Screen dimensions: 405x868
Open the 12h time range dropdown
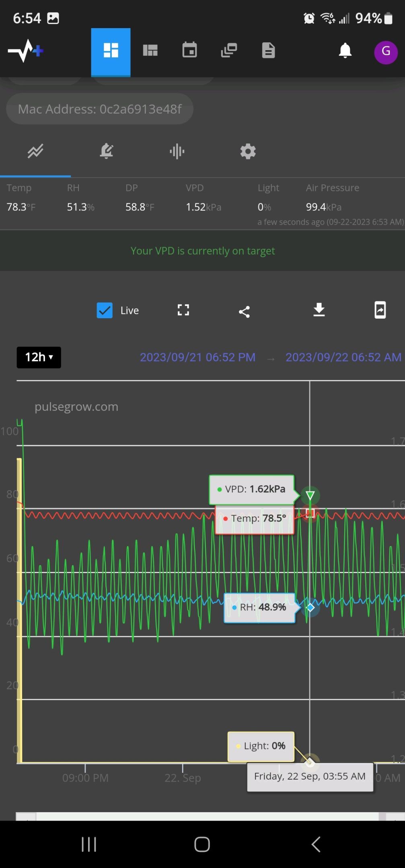[x=39, y=357]
